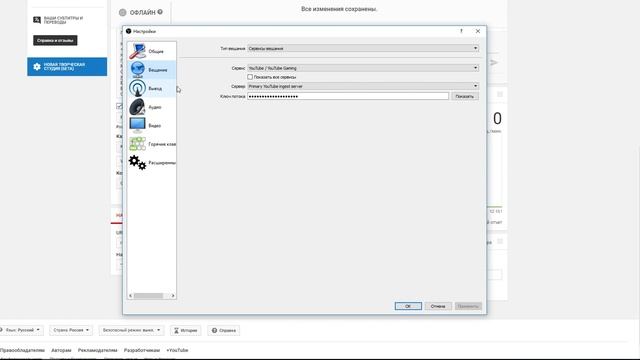Open the Авторам footer link
The height and width of the screenshot is (360, 640).
click(61, 350)
